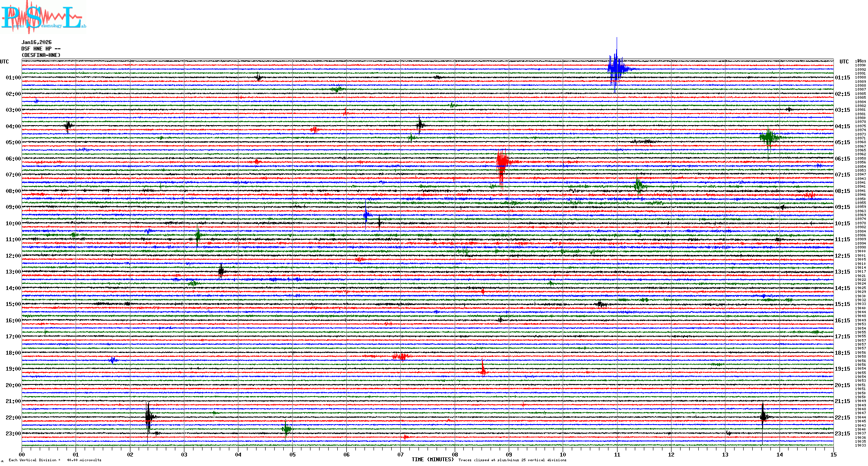
Task: Click the 18:15 time label on the right axis
Action: click(842, 353)
